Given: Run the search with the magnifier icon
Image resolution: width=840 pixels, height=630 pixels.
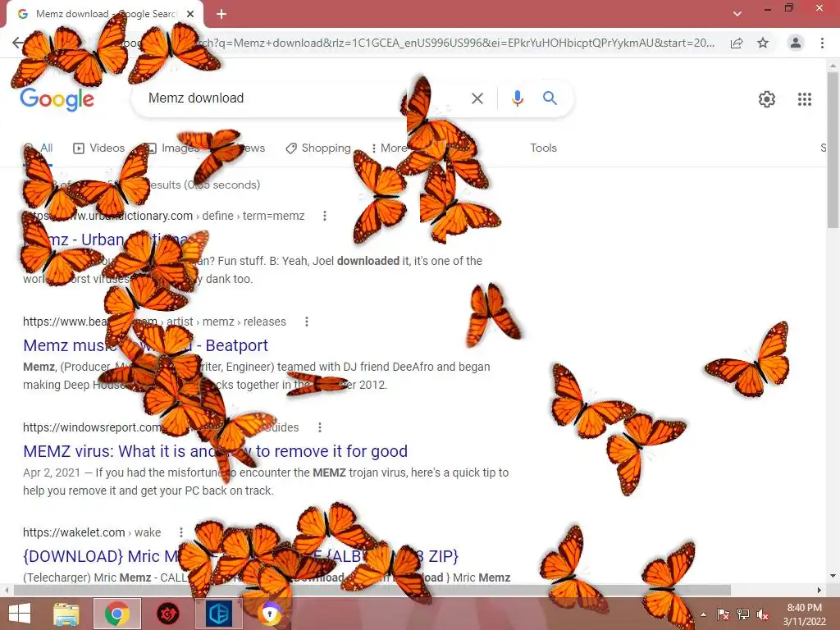Looking at the screenshot, I should click(550, 98).
